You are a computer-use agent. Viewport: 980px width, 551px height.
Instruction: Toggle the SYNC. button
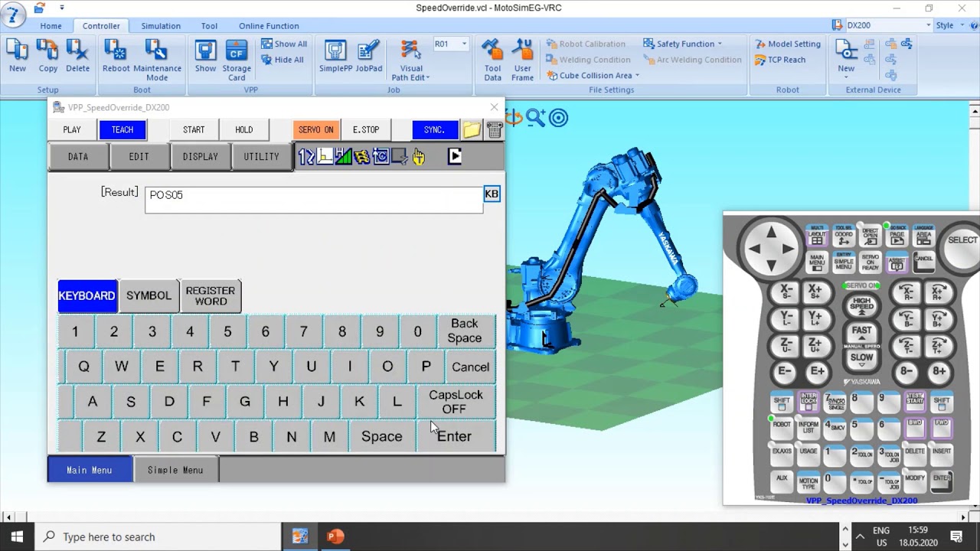click(x=434, y=130)
